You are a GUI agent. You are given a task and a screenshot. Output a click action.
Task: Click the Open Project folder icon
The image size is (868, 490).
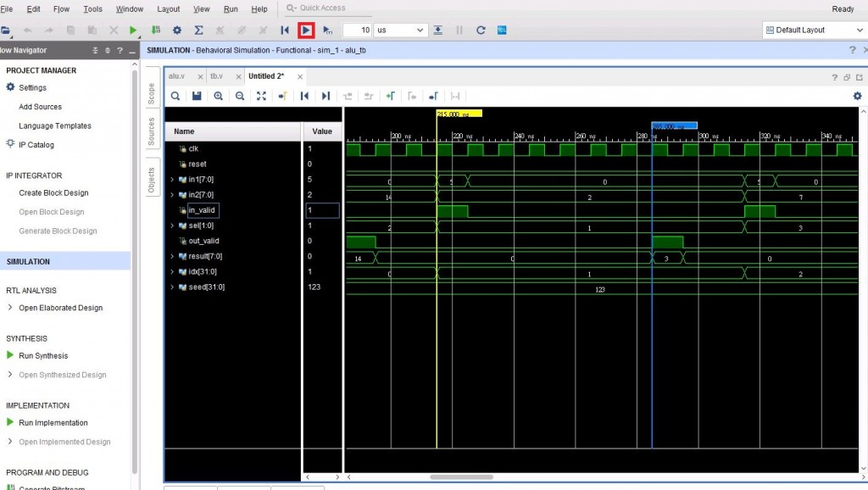coord(6,30)
